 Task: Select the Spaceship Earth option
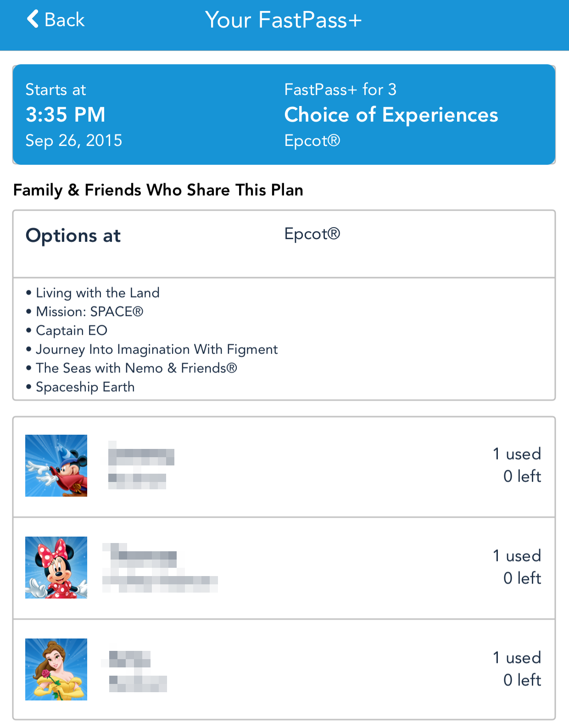point(85,387)
